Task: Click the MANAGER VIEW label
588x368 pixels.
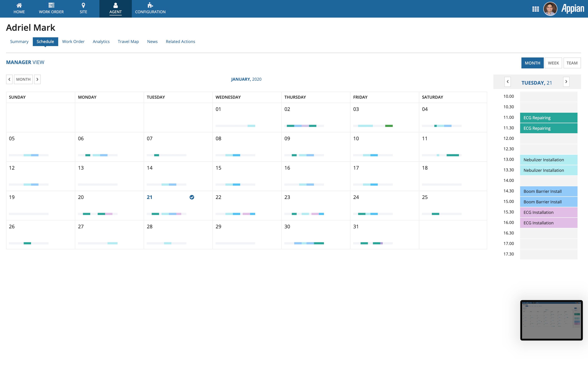Action: (x=25, y=62)
